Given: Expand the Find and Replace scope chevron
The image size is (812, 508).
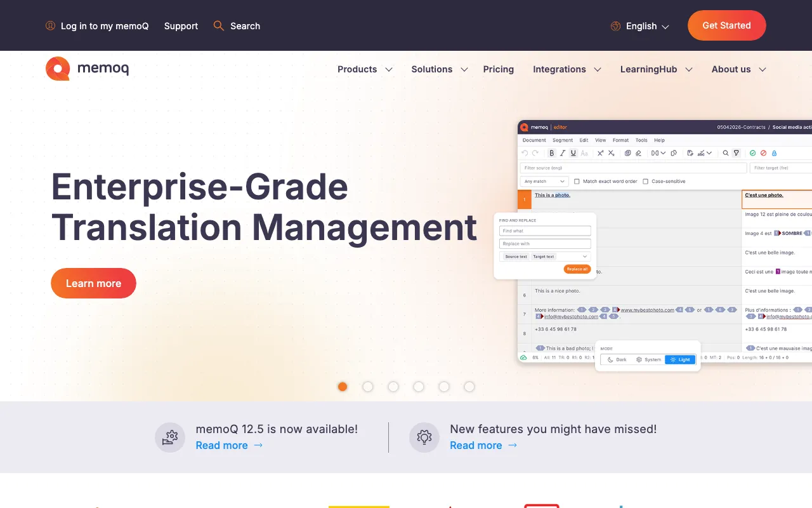Looking at the screenshot, I should (x=584, y=257).
